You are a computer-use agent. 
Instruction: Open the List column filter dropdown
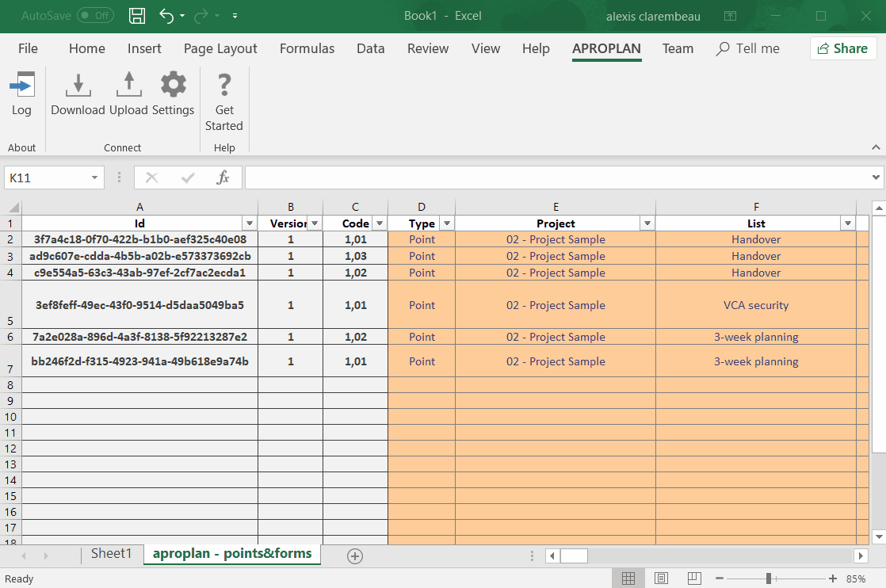[x=848, y=223]
